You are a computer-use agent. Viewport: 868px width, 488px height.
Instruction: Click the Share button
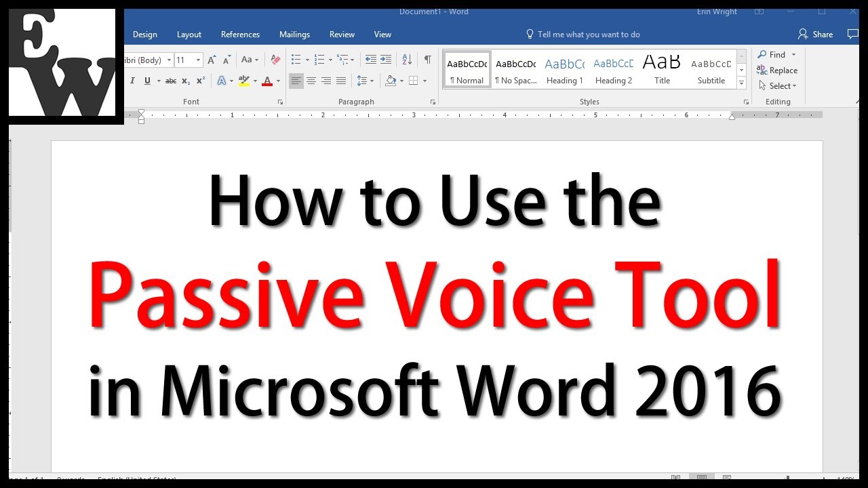click(x=816, y=34)
